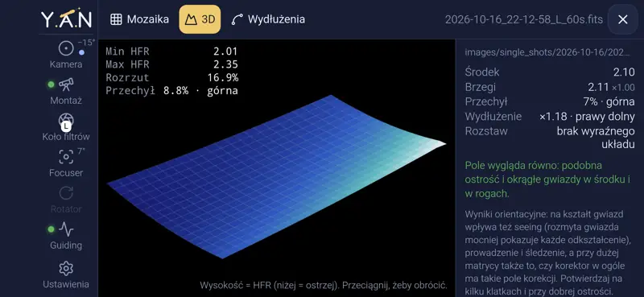
Task: Open the Kamera panel in the sidebar
Action: [66, 54]
